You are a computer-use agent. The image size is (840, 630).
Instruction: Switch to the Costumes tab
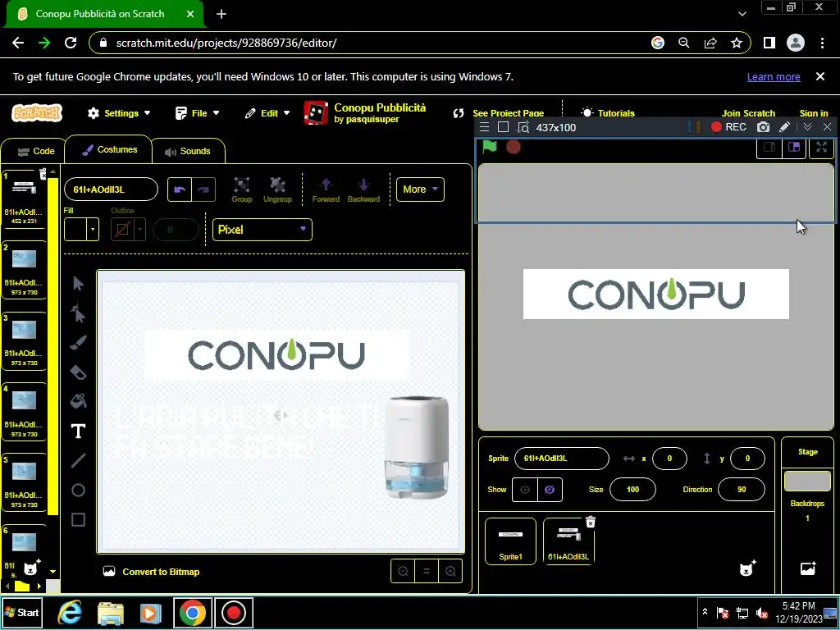coord(109,149)
